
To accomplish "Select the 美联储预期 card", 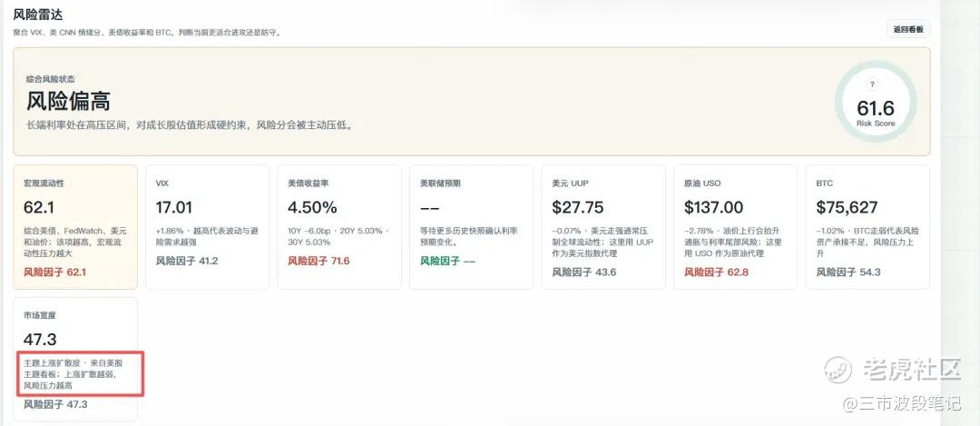I will click(471, 227).
